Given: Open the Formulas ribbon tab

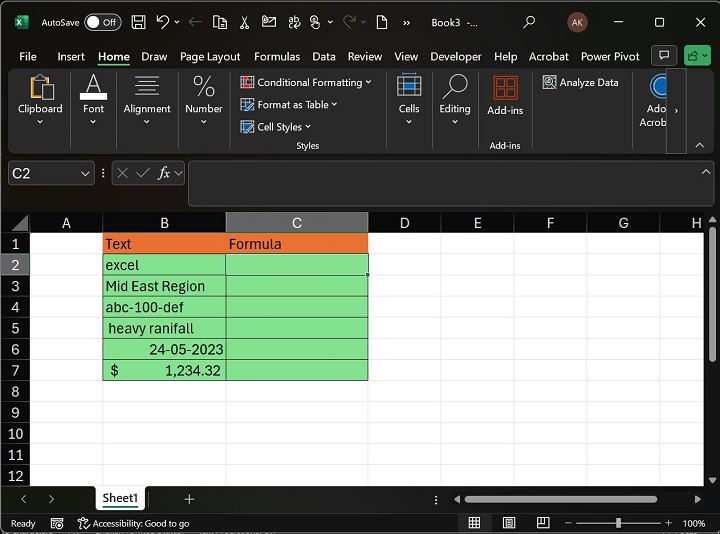Looking at the screenshot, I should (x=277, y=57).
